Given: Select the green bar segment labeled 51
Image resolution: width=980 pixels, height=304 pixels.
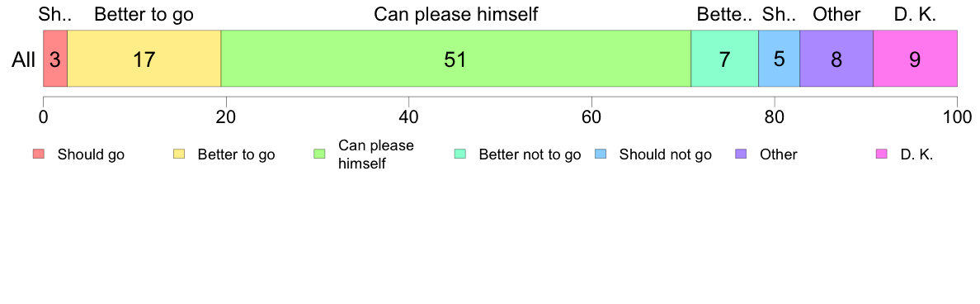Looking at the screenshot, I should coord(455,58).
